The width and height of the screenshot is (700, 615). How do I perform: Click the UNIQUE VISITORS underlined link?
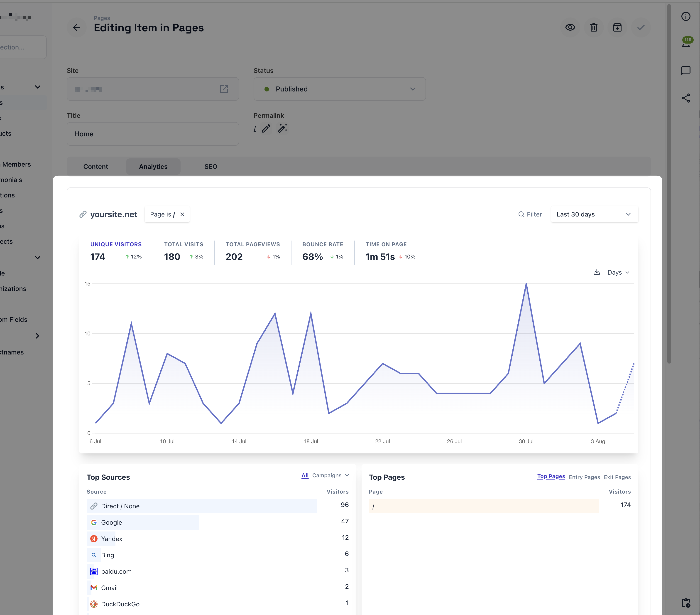[x=115, y=244]
